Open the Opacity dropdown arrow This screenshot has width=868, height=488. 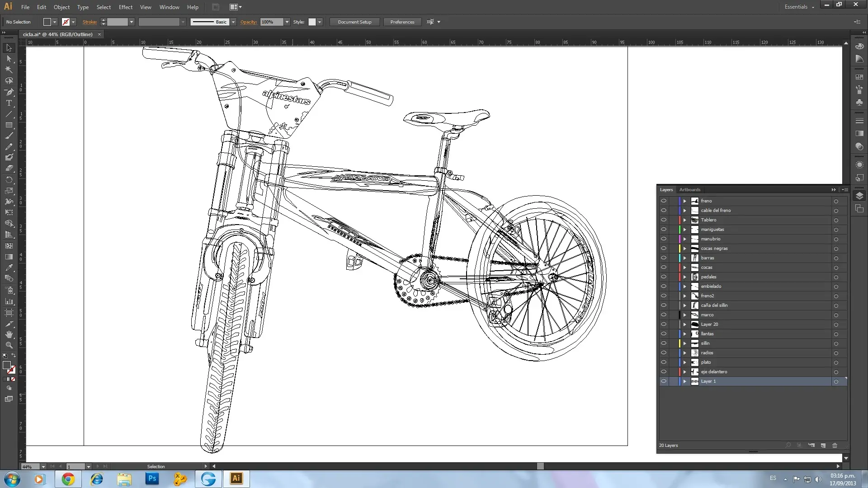click(287, 22)
